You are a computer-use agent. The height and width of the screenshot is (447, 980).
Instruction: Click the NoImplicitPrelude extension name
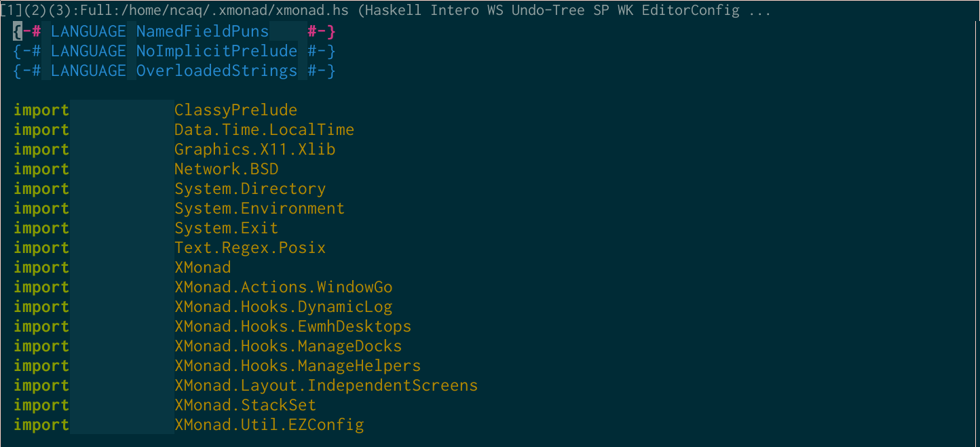coord(216,52)
